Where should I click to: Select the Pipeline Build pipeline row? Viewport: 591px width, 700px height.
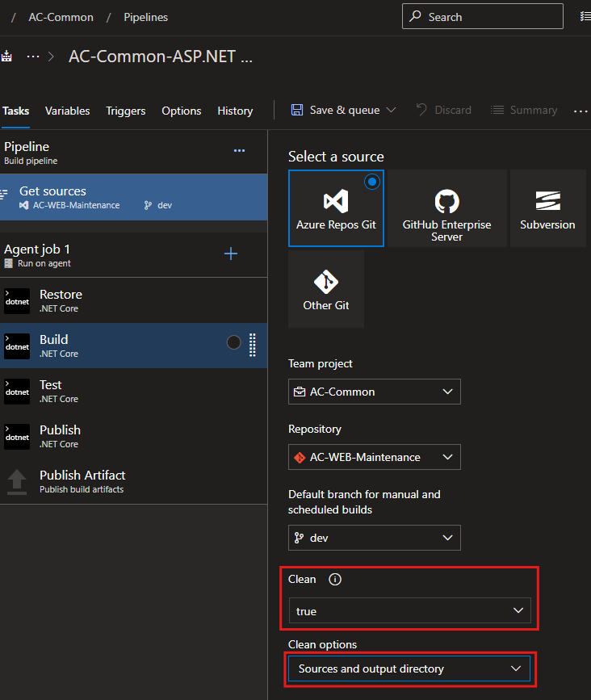pos(133,153)
